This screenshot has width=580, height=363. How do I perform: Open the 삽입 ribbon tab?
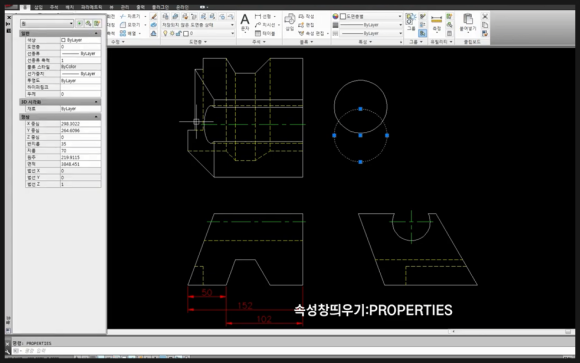38,7
